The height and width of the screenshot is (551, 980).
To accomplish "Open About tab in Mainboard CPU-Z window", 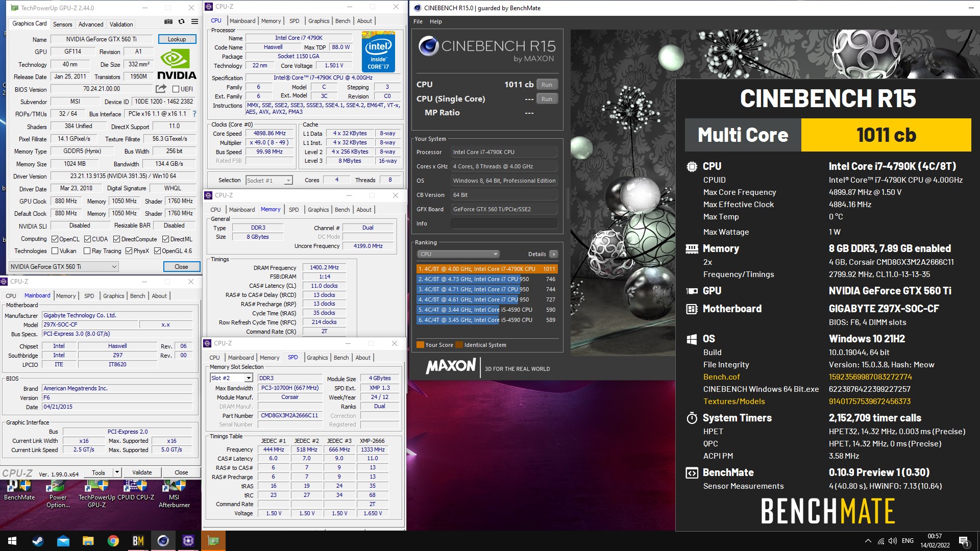I will 159,296.
